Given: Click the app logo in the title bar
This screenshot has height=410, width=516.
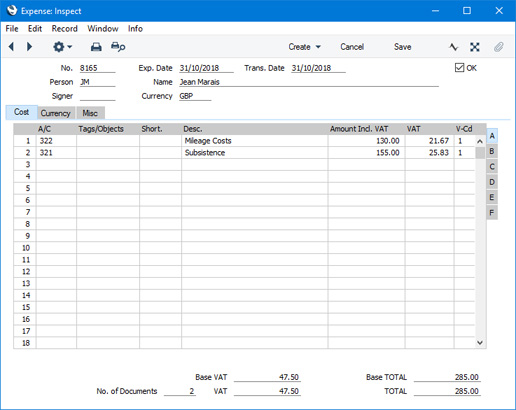Looking at the screenshot, I should click(x=12, y=11).
